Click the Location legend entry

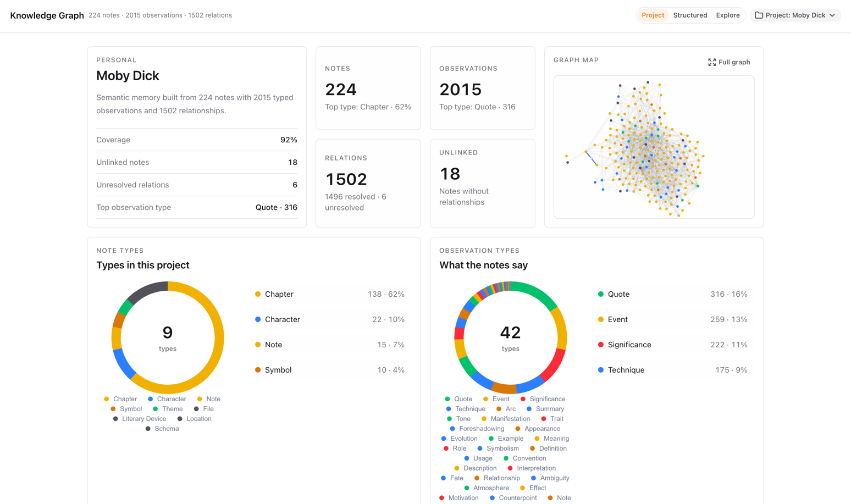coord(194,419)
